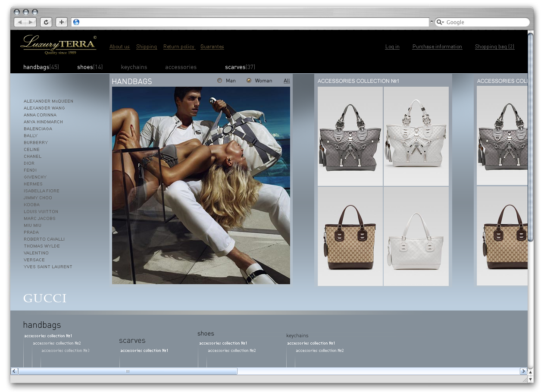Select the shoes(14) category tab
The width and height of the screenshot is (544, 392).
click(x=90, y=67)
